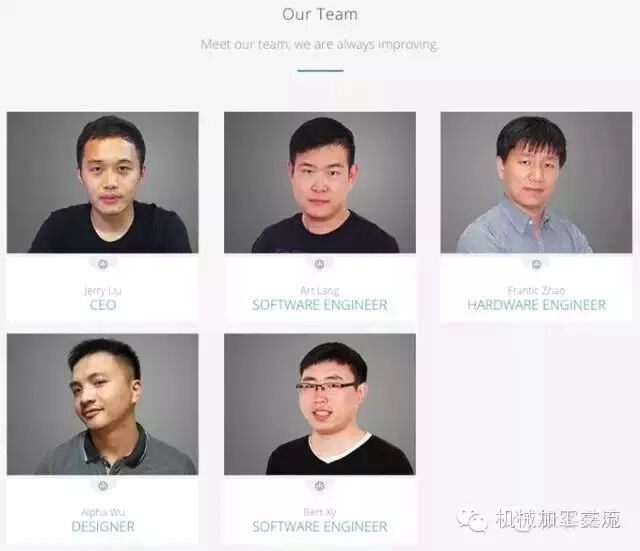
Task: Click the DESIGNER title text
Action: (103, 527)
